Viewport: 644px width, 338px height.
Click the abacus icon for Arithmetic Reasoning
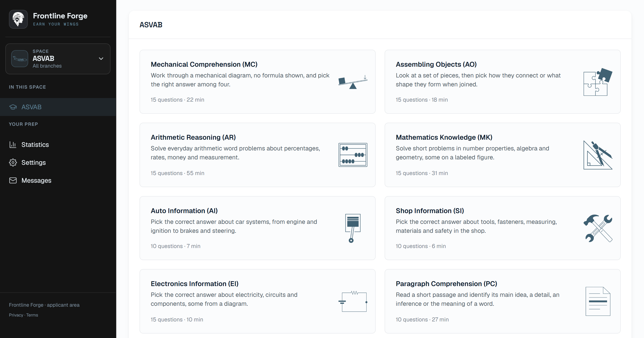[x=353, y=155]
